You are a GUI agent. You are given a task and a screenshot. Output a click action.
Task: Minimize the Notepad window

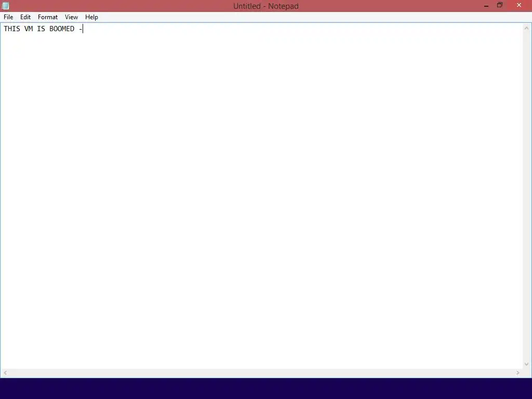click(486, 5)
